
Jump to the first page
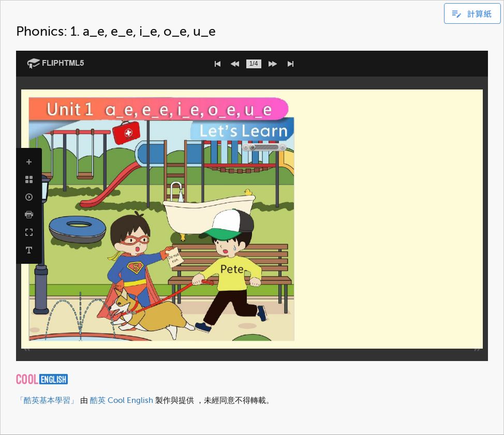click(217, 64)
